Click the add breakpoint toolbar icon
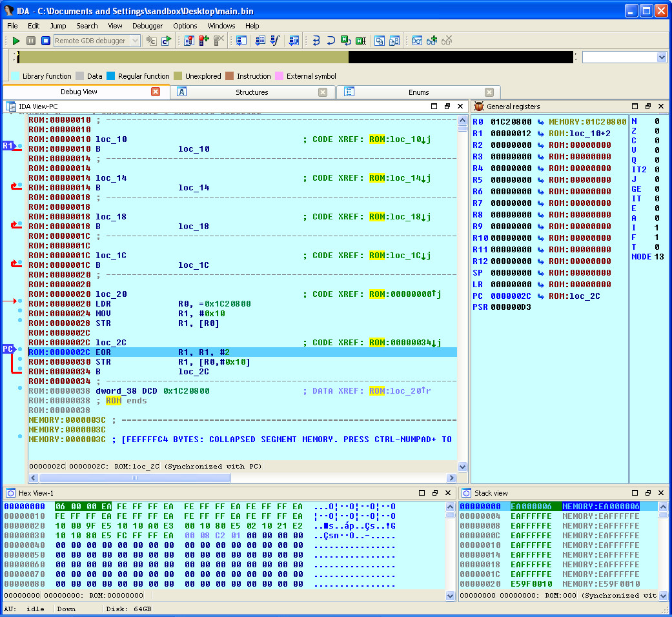The width and height of the screenshot is (672, 617). click(204, 41)
